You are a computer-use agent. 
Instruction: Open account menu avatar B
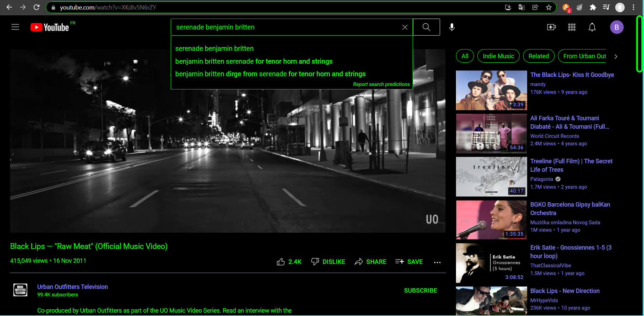(617, 27)
